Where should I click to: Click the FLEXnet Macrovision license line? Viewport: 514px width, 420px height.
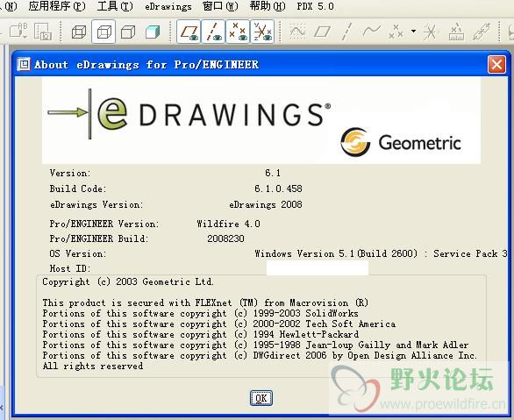point(205,303)
